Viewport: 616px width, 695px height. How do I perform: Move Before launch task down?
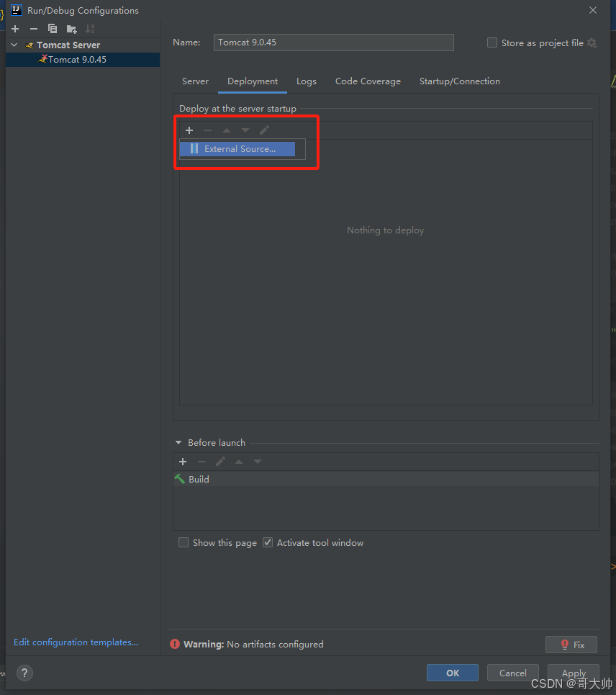[x=258, y=462]
